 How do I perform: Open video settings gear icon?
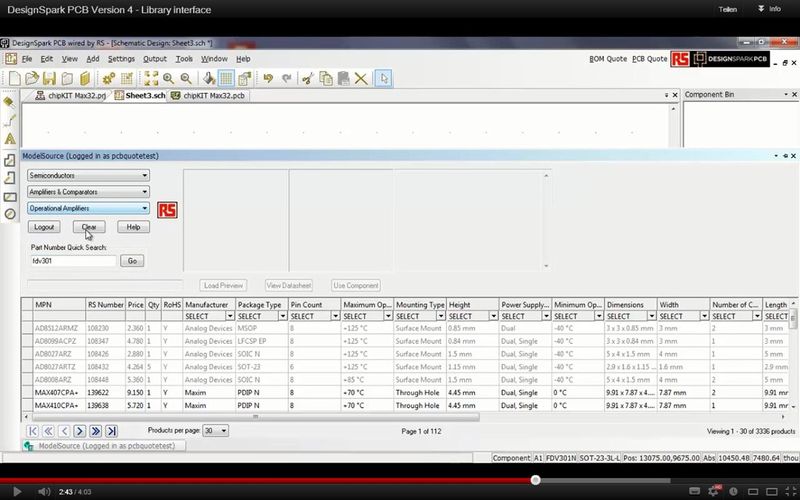[714, 492]
